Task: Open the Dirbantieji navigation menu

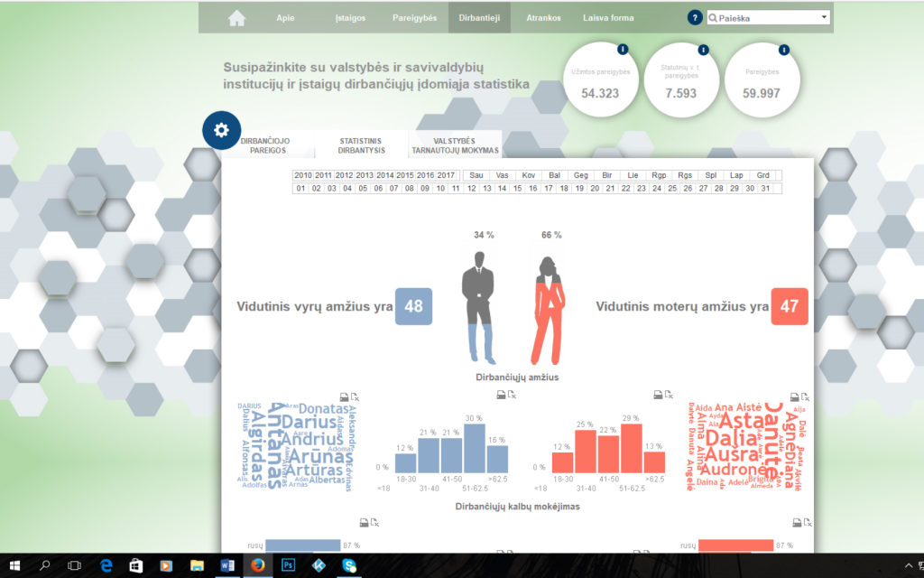Action: (x=479, y=18)
